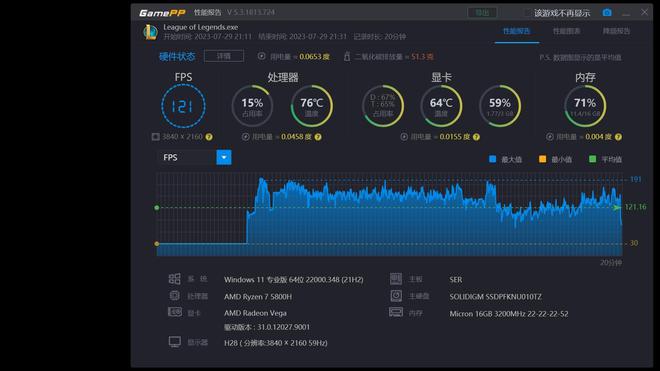Click the GamePP logo
The height and width of the screenshot is (371, 660).
pyautogui.click(x=162, y=13)
